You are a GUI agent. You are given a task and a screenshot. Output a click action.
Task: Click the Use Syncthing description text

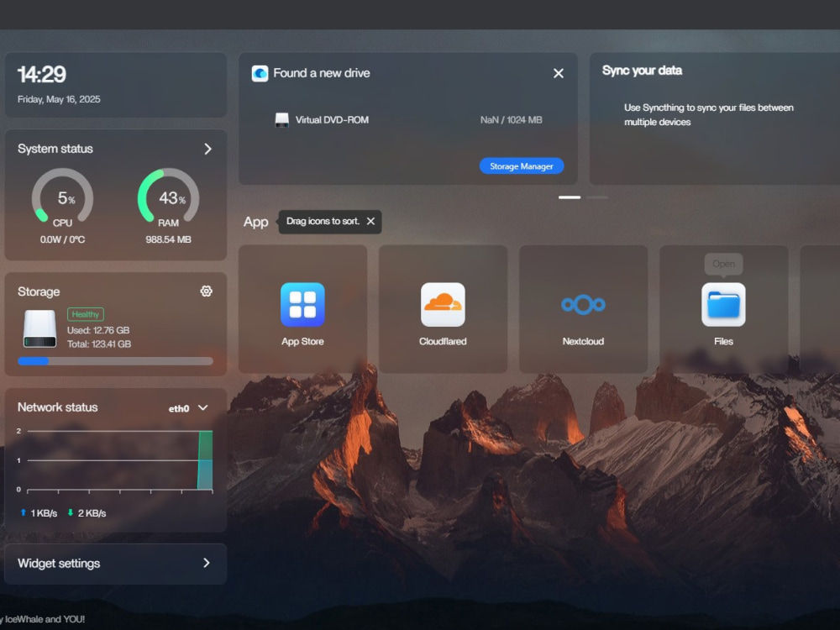click(709, 114)
